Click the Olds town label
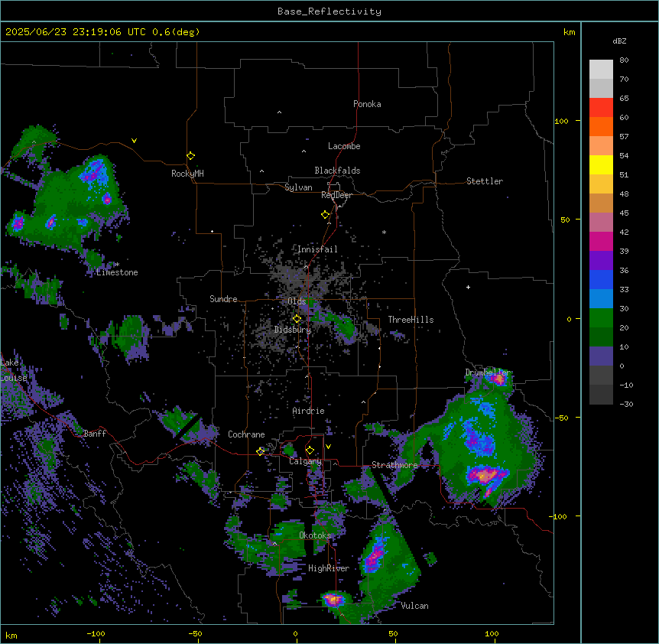The height and width of the screenshot is (644, 659). (x=297, y=301)
